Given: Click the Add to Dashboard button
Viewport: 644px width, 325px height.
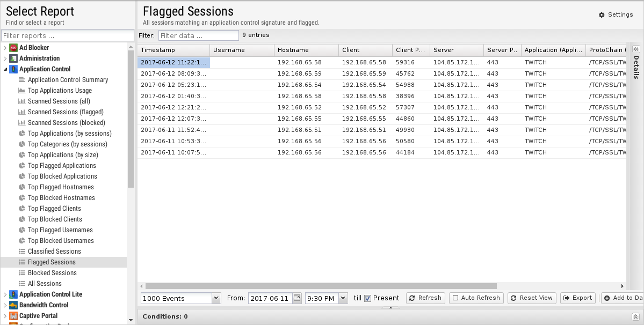Looking at the screenshot, I should [x=622, y=298].
